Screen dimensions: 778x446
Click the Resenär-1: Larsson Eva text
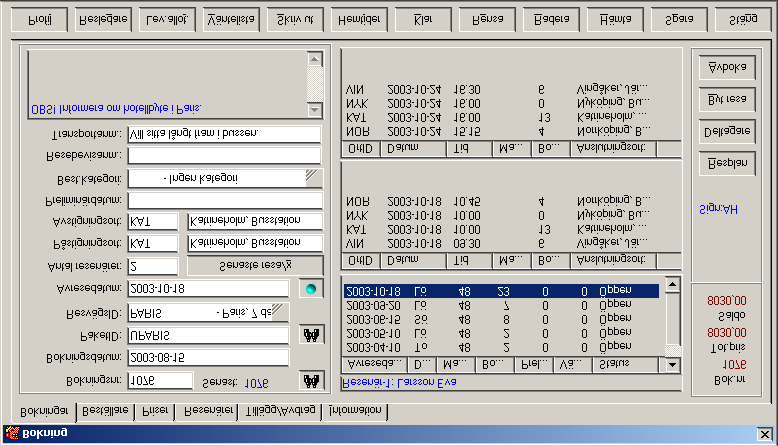point(399,382)
